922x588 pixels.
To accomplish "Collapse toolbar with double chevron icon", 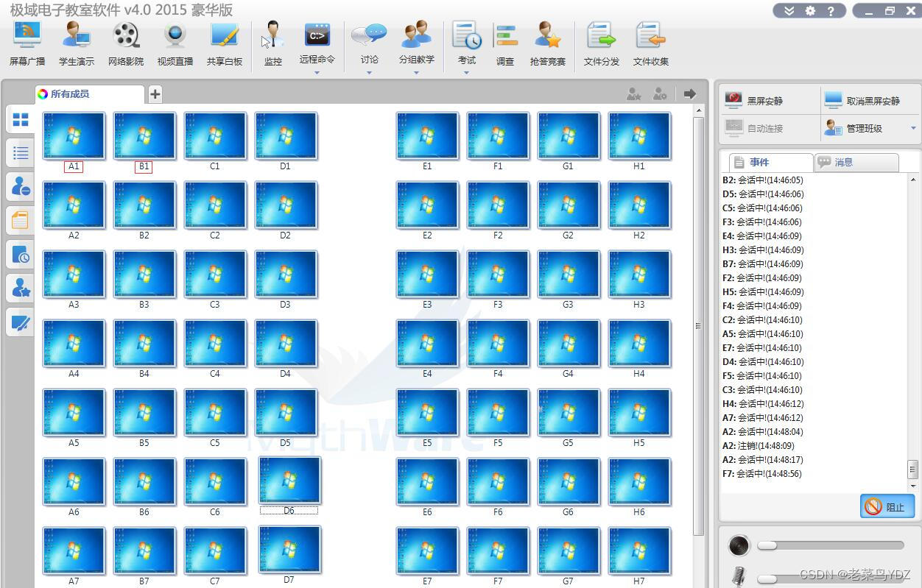I will pos(789,10).
